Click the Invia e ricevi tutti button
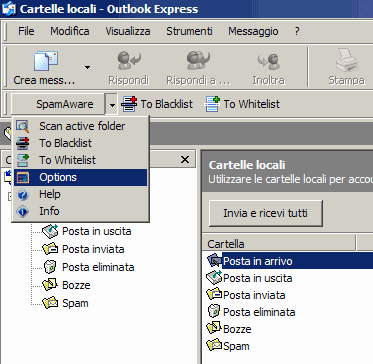The image size is (373, 364). 266,213
